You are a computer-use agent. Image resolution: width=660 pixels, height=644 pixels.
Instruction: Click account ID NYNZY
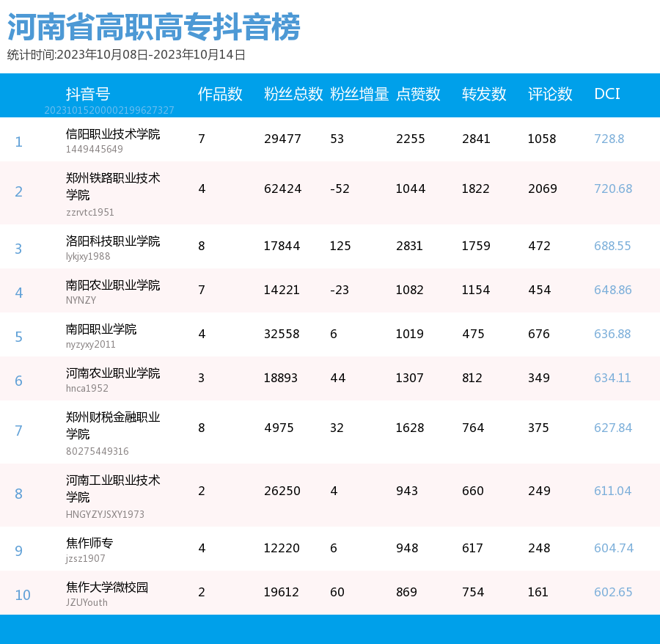(x=81, y=300)
